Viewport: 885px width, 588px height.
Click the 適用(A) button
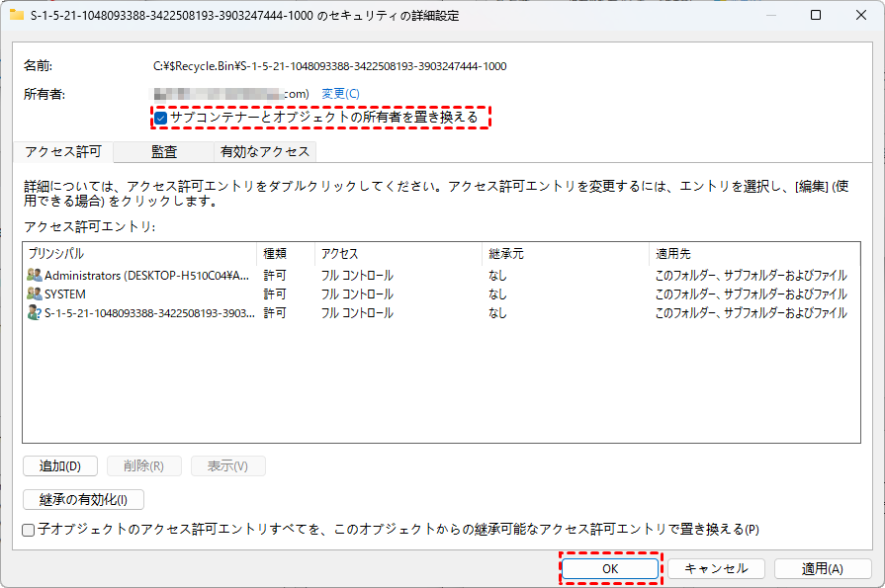pos(822,569)
